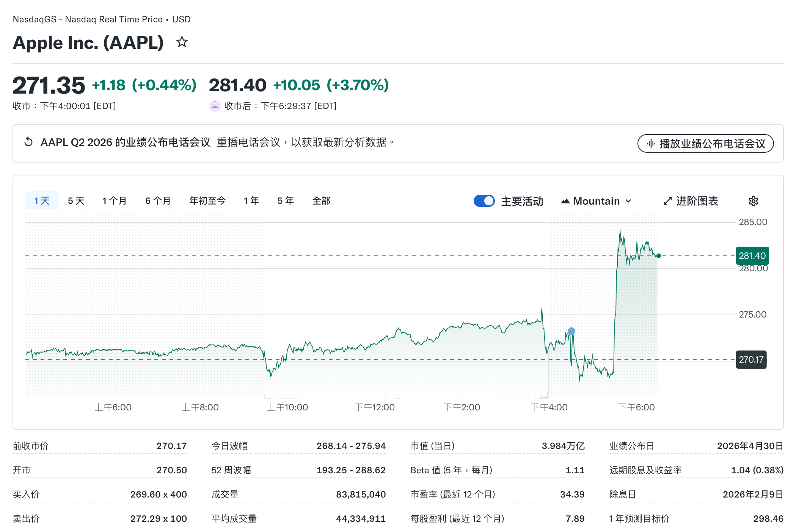Click the 卖出价 value 272.29 x 100

pyautogui.click(x=159, y=519)
